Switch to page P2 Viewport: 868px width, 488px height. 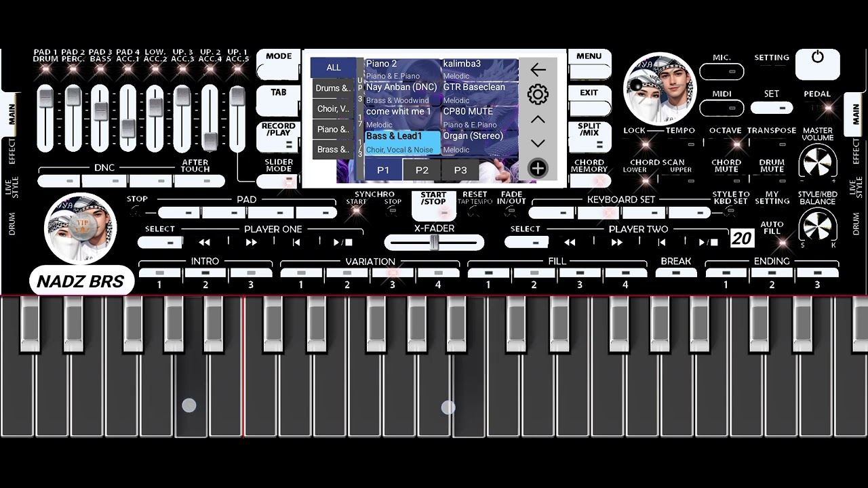pyautogui.click(x=422, y=170)
